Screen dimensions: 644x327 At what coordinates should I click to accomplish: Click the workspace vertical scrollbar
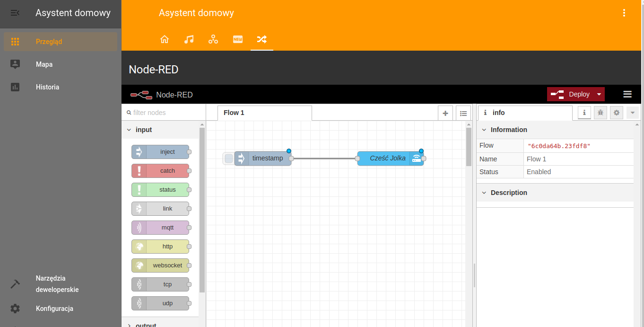coord(469,147)
